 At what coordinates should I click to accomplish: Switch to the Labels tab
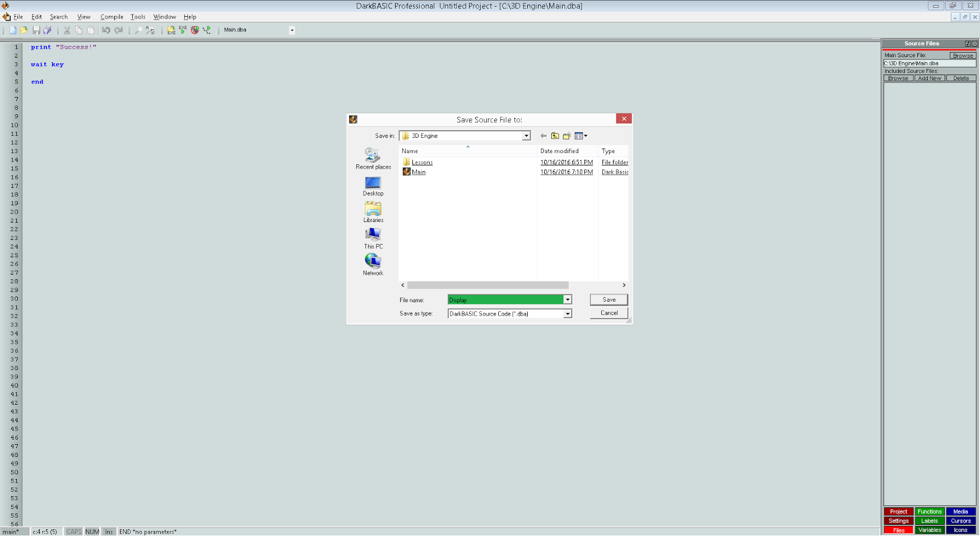click(930, 521)
